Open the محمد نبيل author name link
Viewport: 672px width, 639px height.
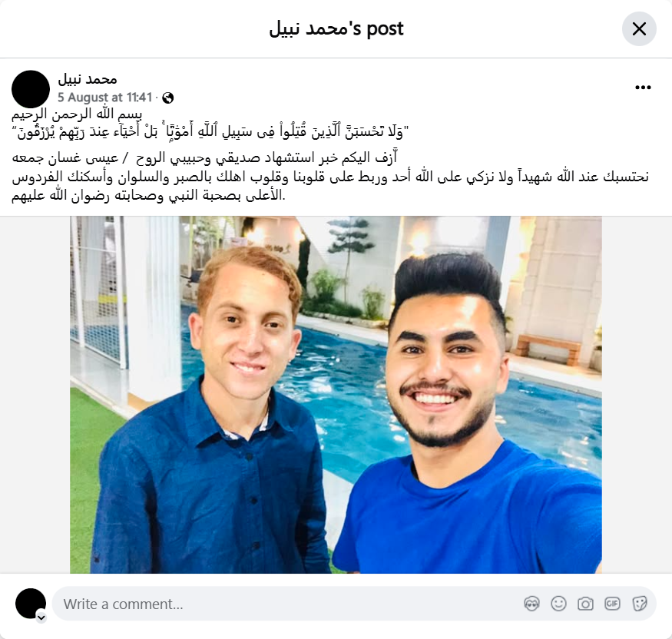point(88,80)
